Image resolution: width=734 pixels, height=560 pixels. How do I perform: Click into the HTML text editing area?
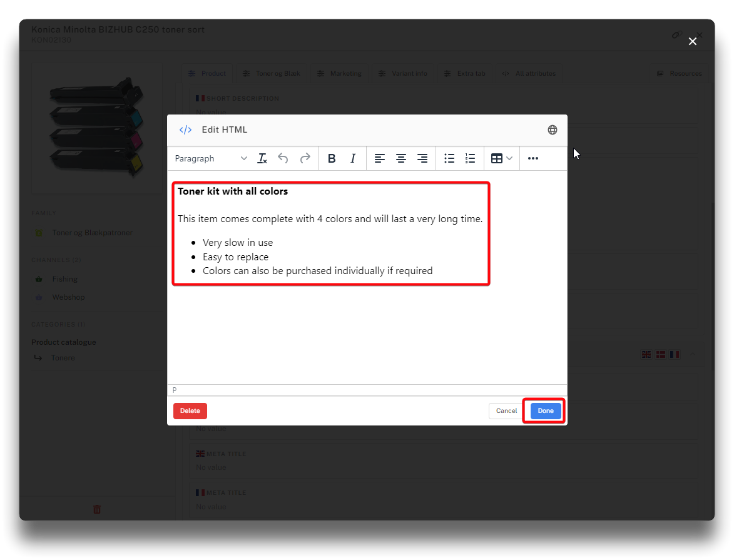pos(367,332)
